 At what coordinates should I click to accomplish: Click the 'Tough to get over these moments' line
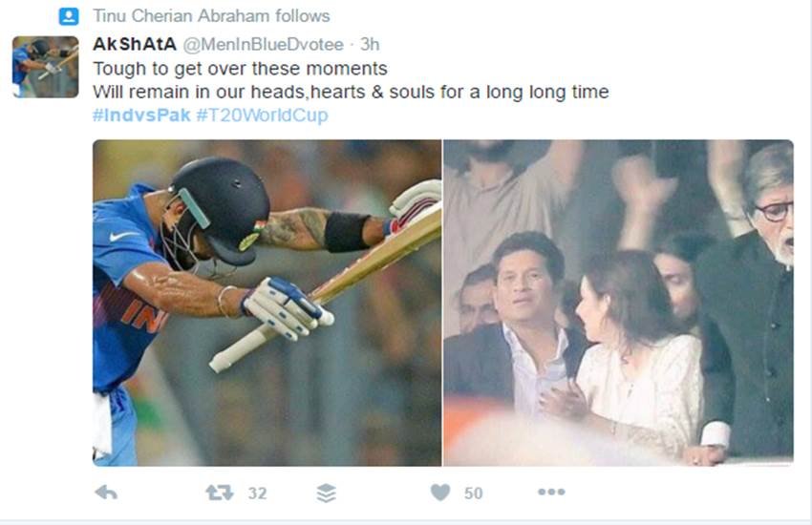(x=241, y=69)
